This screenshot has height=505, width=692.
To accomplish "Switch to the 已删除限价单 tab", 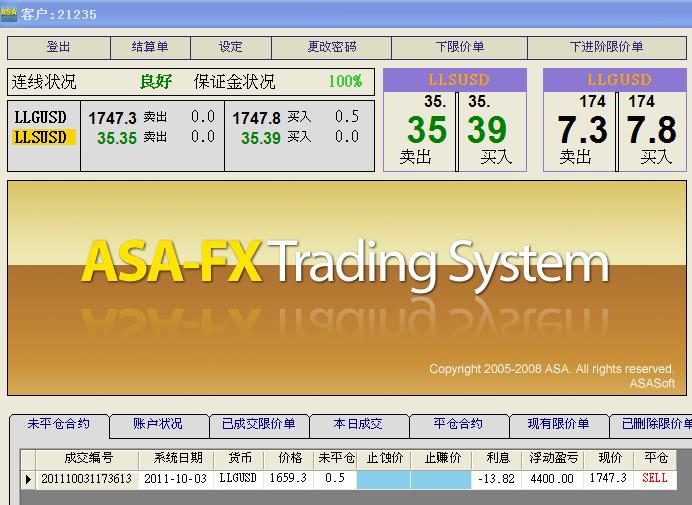I will coord(651,424).
